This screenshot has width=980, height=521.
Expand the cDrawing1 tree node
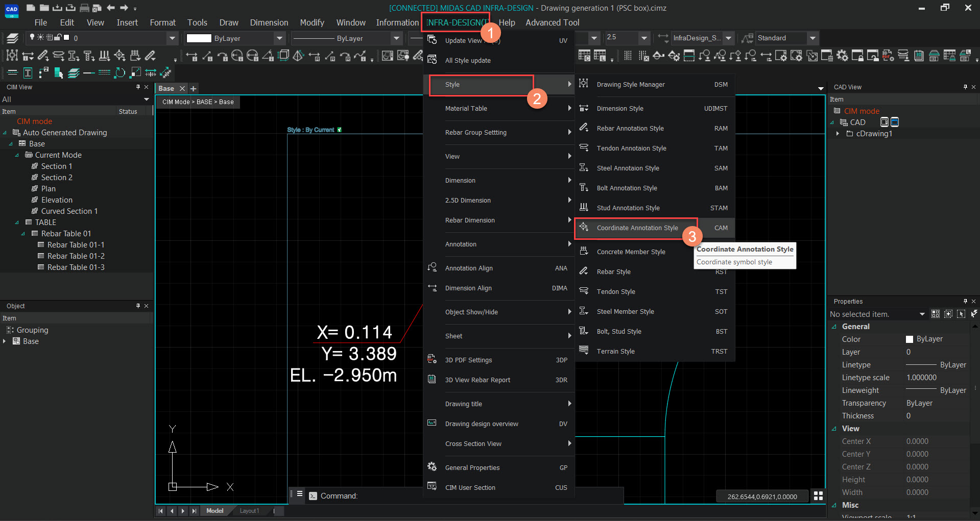(838, 133)
